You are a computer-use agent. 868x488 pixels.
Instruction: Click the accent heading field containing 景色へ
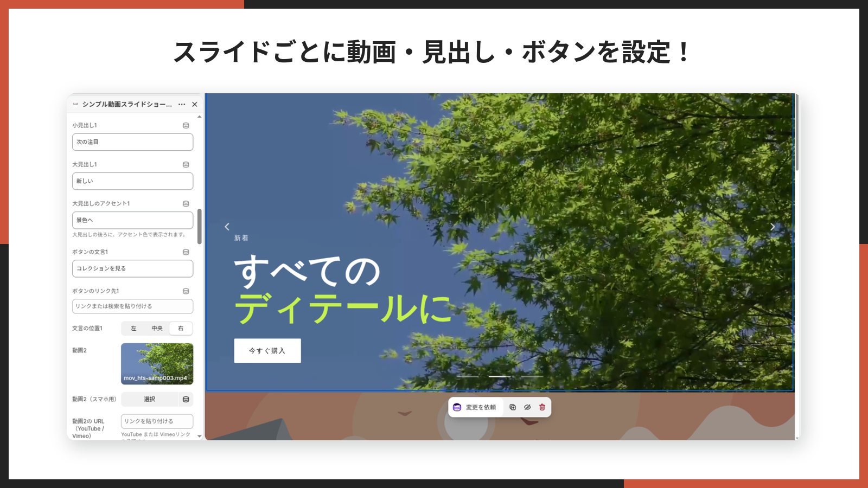pyautogui.click(x=132, y=220)
